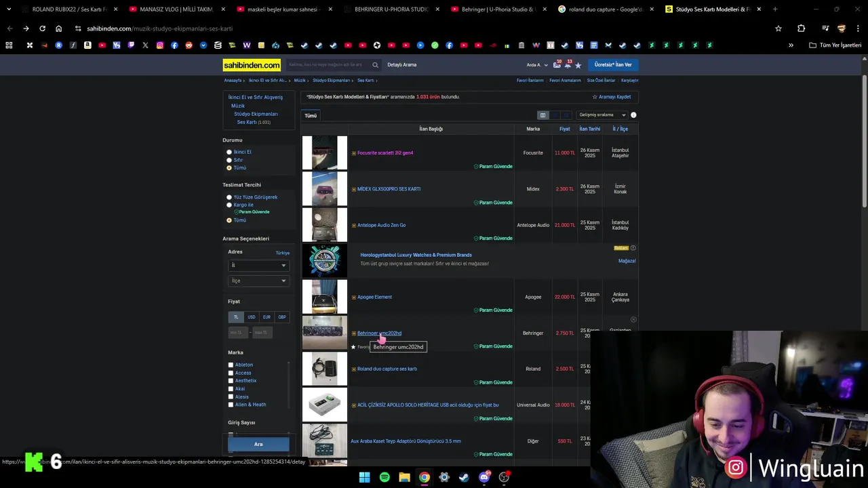Open the Antelope Audio Zen Go listing
The height and width of the screenshot is (488, 868).
[381, 225]
